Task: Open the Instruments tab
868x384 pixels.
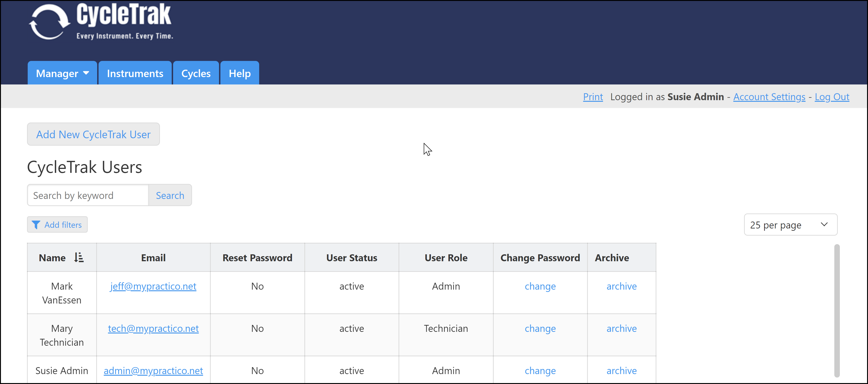Action: click(x=135, y=73)
